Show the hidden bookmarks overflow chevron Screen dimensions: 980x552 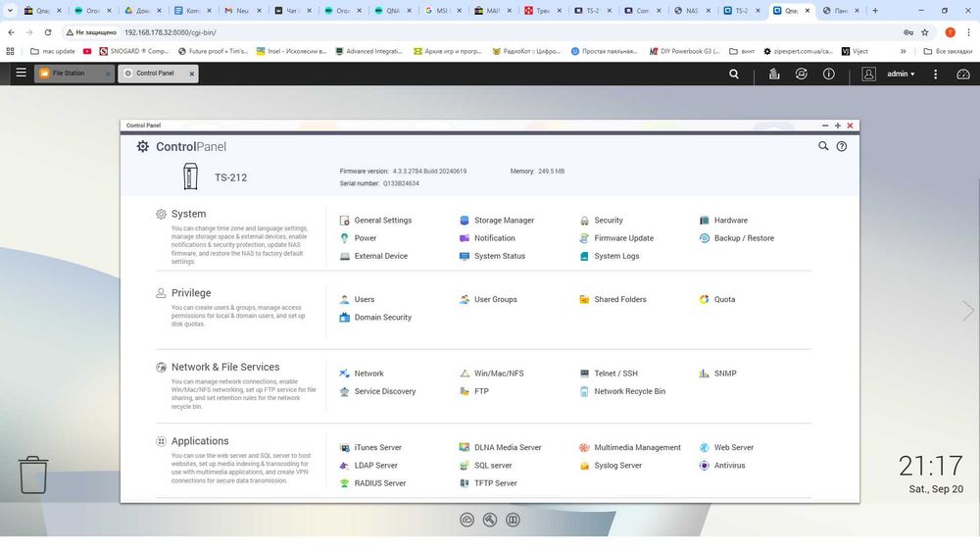[904, 51]
